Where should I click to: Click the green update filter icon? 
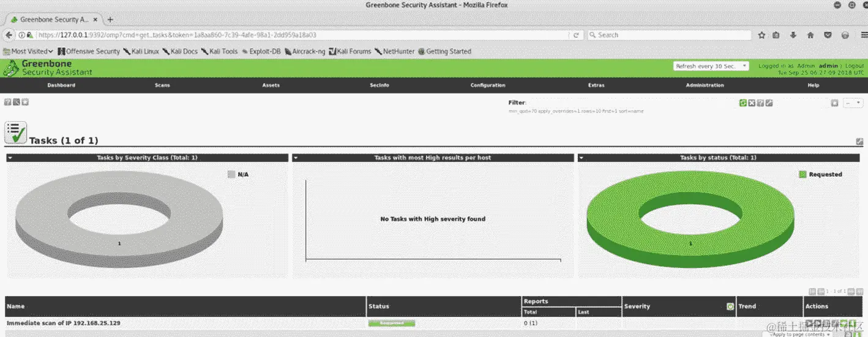tap(743, 103)
